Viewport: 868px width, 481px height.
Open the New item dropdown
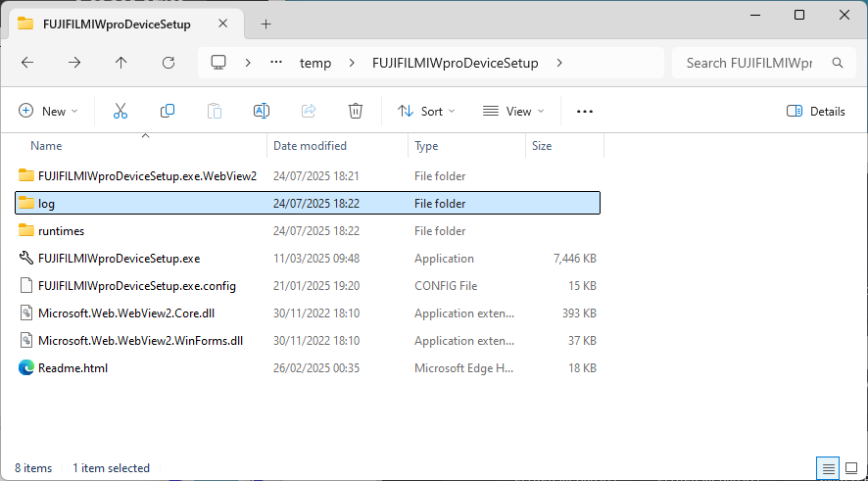48,112
